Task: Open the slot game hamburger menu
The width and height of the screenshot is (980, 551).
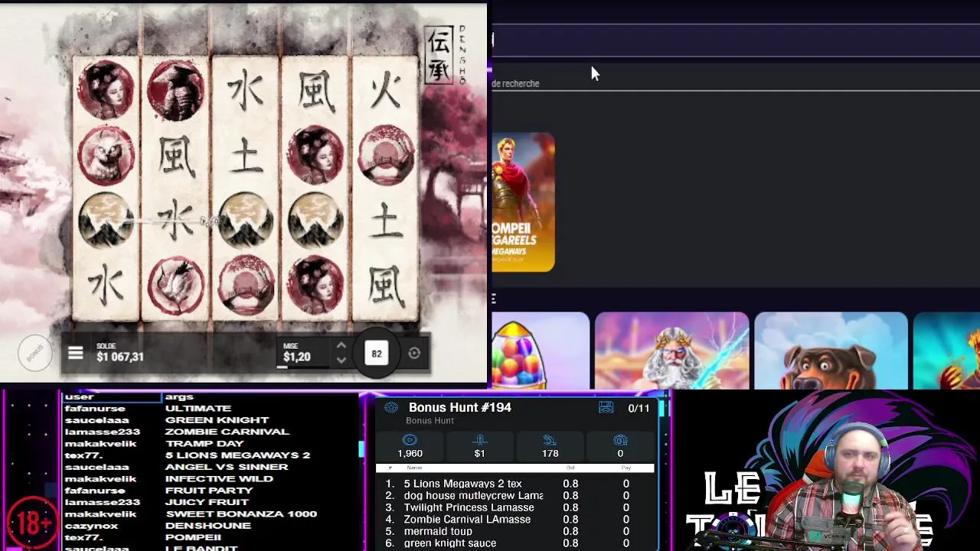Action: pos(75,353)
